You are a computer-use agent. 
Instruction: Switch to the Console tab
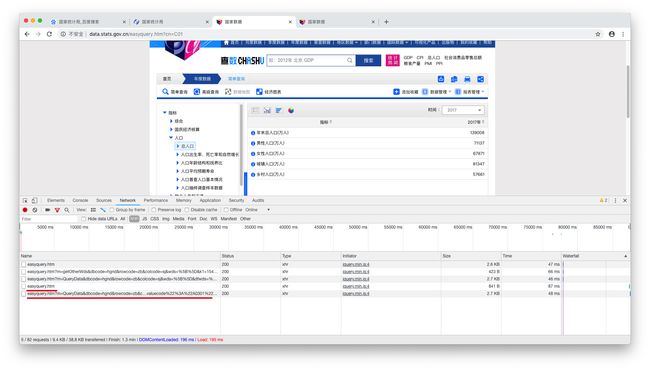point(80,201)
